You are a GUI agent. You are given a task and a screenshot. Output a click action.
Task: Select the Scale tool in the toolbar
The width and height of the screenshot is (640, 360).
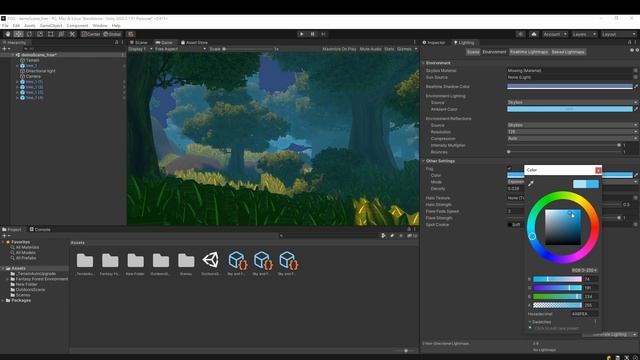tap(40, 34)
